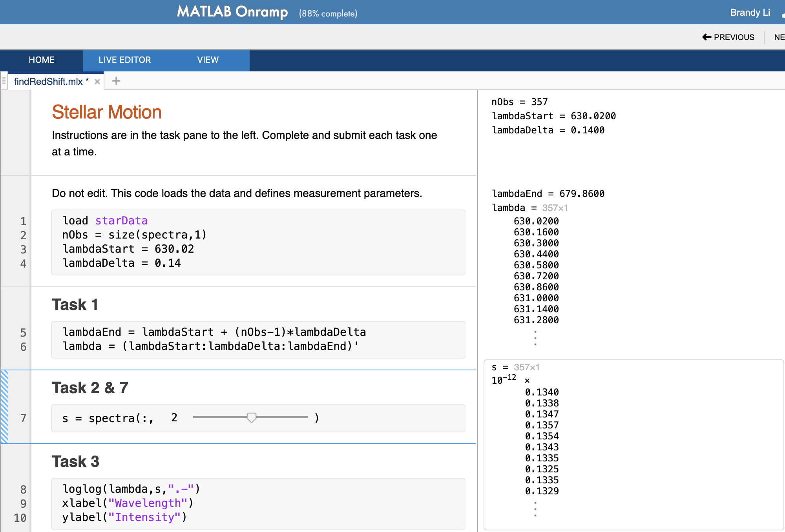The image size is (785, 532).
Task: Click the drag-handle icon left of the findRedShift.mlx tab
Action: click(3, 80)
